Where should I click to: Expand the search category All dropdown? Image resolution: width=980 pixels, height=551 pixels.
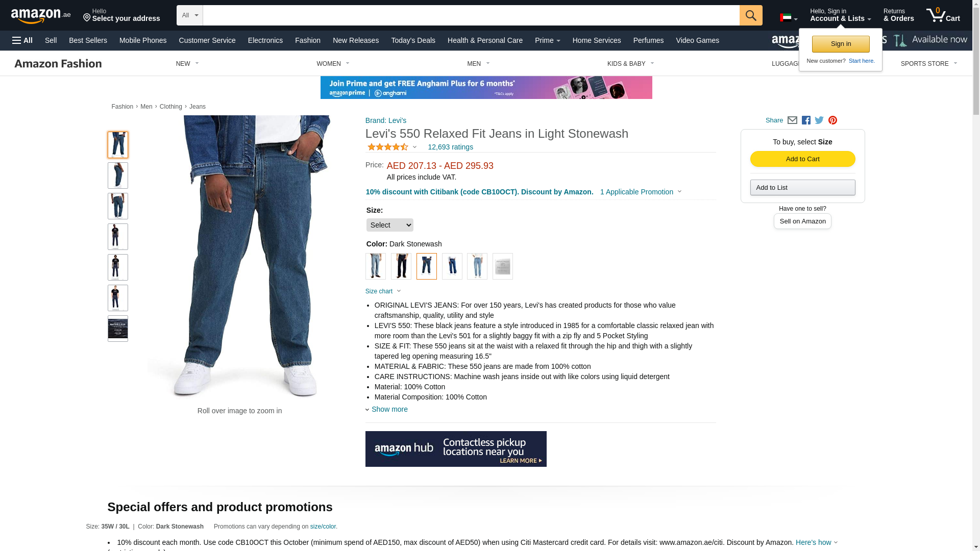click(190, 15)
